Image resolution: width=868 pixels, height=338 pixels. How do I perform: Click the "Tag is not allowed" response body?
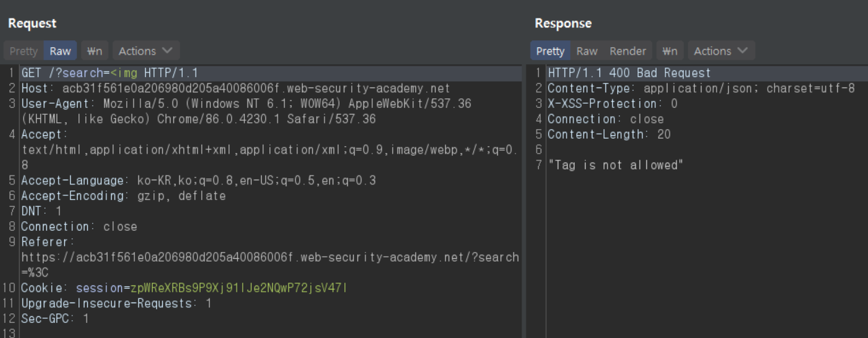tap(615, 165)
